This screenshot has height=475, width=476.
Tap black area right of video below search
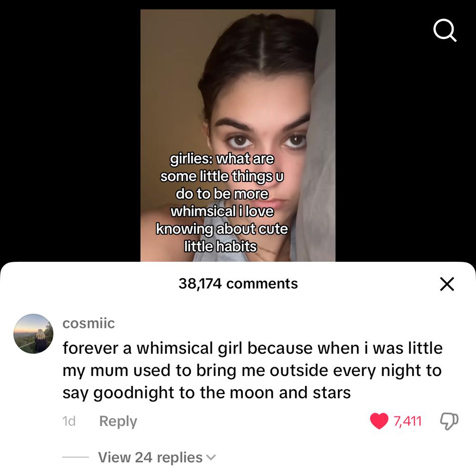coord(405,152)
